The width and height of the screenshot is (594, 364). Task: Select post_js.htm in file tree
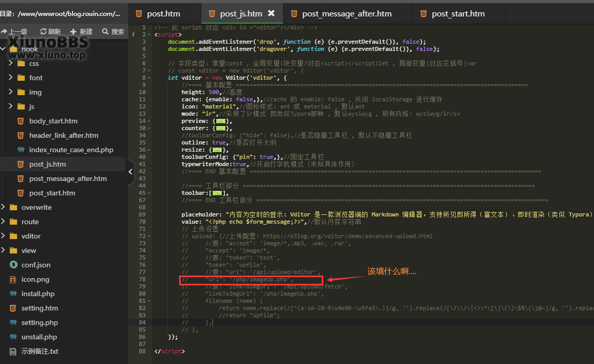pos(47,164)
